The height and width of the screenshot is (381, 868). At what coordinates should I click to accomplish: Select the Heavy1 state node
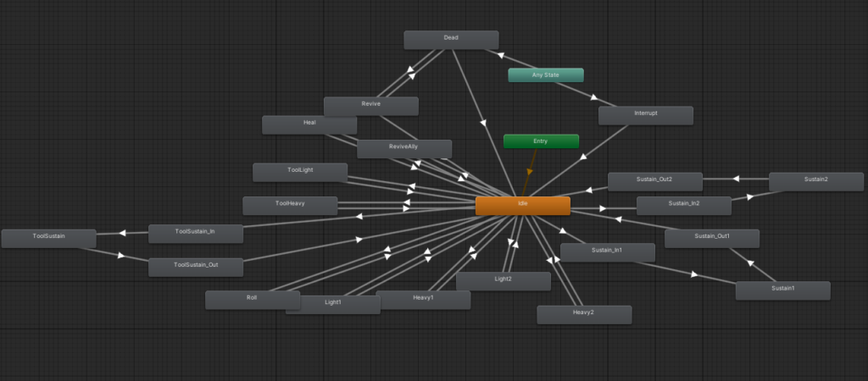424,300
